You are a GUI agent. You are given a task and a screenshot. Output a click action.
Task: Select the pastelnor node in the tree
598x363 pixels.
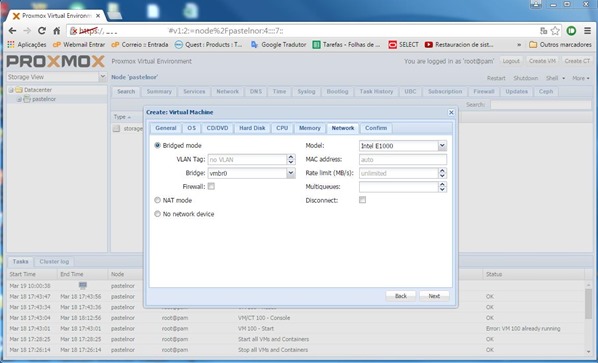[44, 99]
